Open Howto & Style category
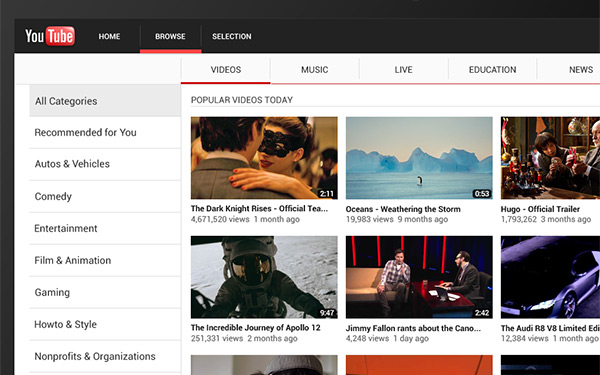The image size is (600, 375). click(x=105, y=324)
